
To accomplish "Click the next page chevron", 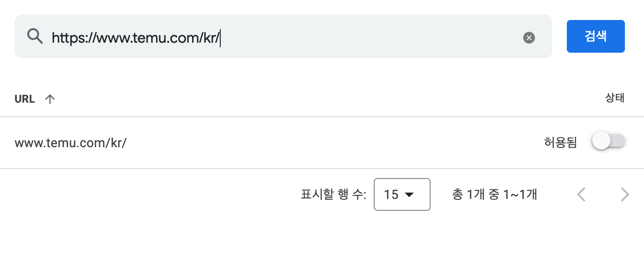I will click(x=625, y=194).
